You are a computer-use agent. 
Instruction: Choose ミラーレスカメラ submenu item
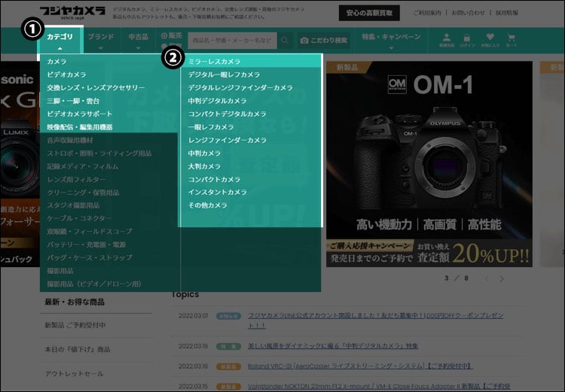point(251,62)
